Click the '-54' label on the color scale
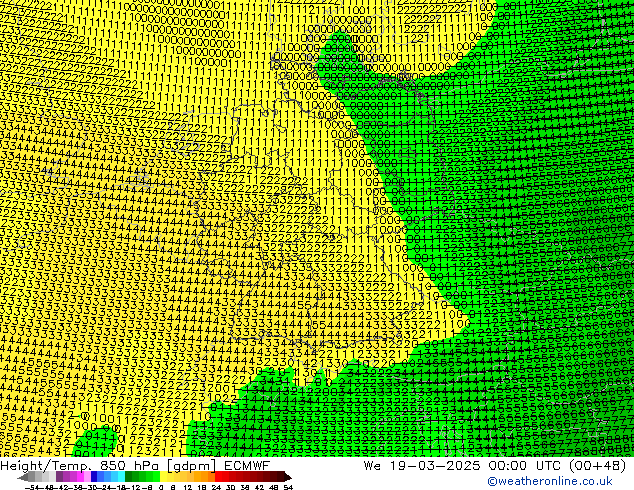This screenshot has height=490, width=634. pyautogui.click(x=32, y=487)
